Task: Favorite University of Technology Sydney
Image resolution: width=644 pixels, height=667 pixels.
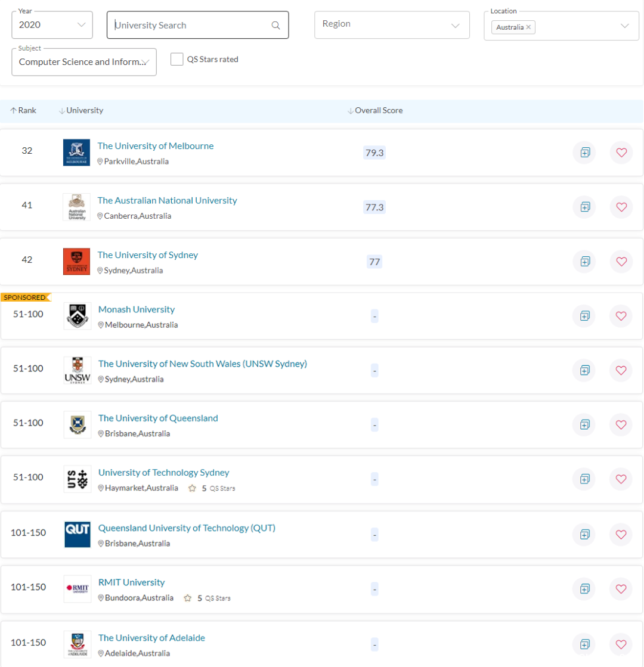Action: (621, 479)
